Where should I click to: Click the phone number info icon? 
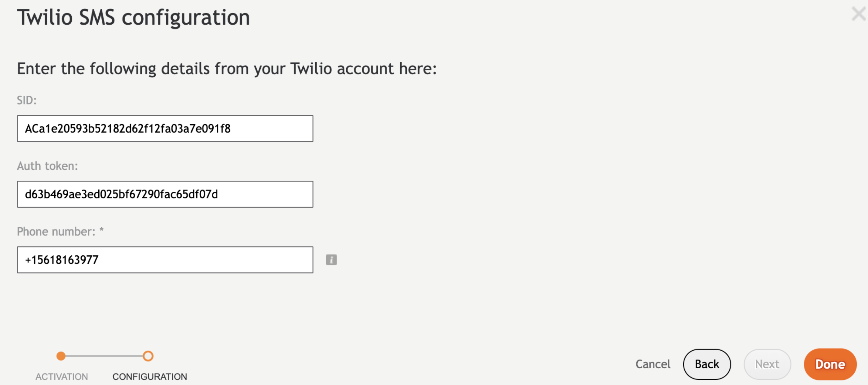coord(331,260)
